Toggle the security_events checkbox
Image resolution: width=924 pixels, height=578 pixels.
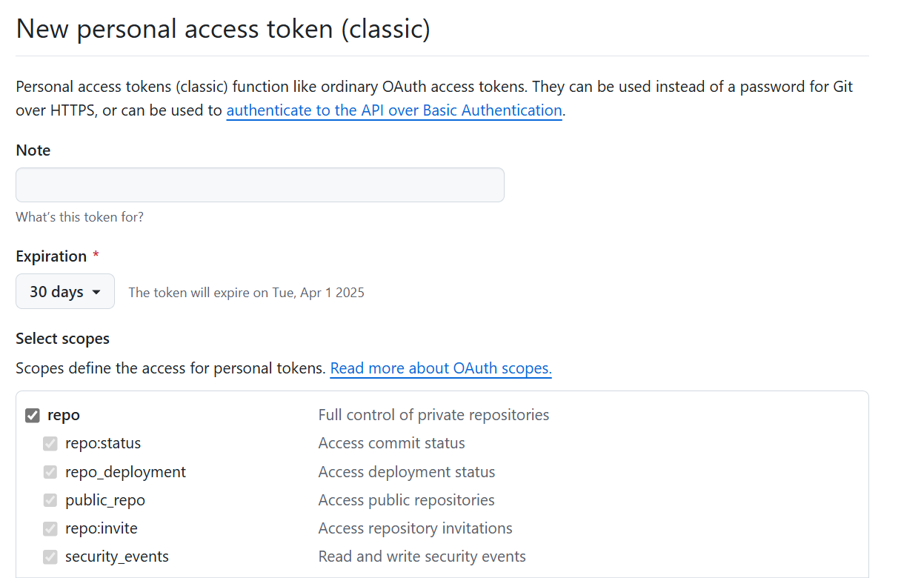click(50, 557)
